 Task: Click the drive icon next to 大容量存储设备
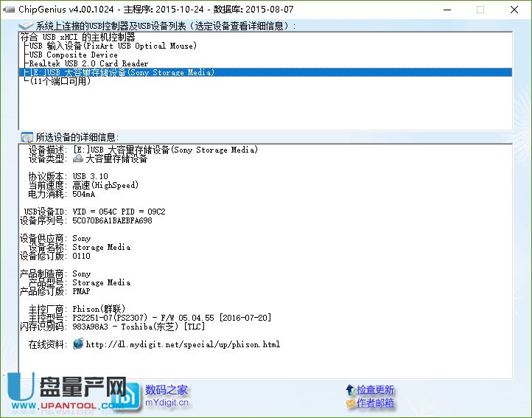click(x=78, y=159)
